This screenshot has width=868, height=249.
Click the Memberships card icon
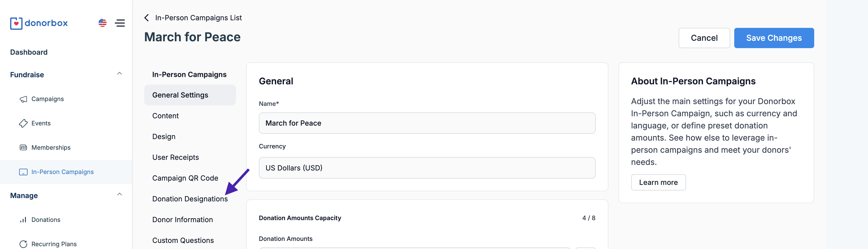pos(23,147)
